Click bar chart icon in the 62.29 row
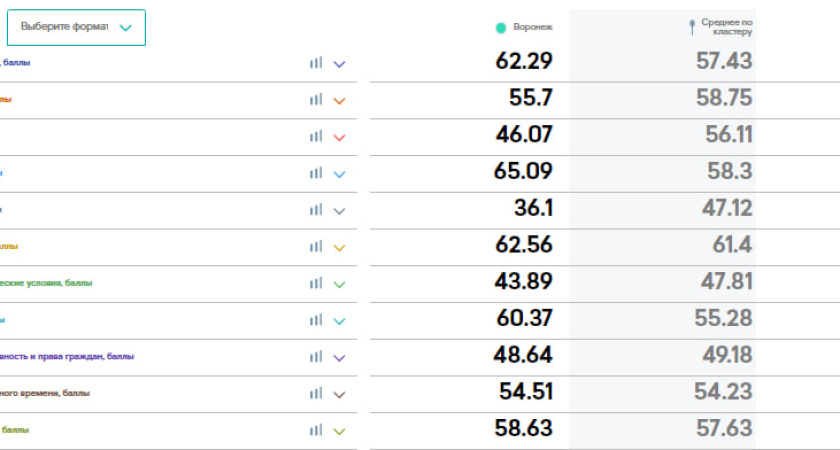The image size is (840, 450). point(316,63)
